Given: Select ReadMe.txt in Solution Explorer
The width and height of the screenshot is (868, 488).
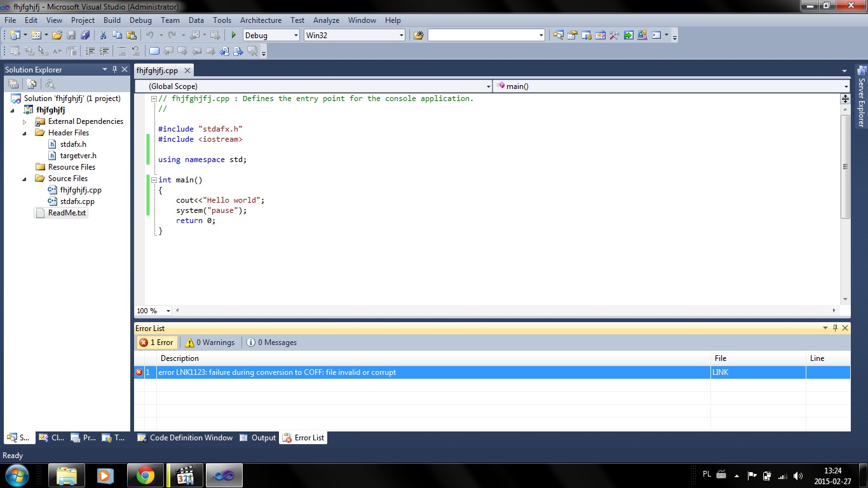Looking at the screenshot, I should [61, 213].
